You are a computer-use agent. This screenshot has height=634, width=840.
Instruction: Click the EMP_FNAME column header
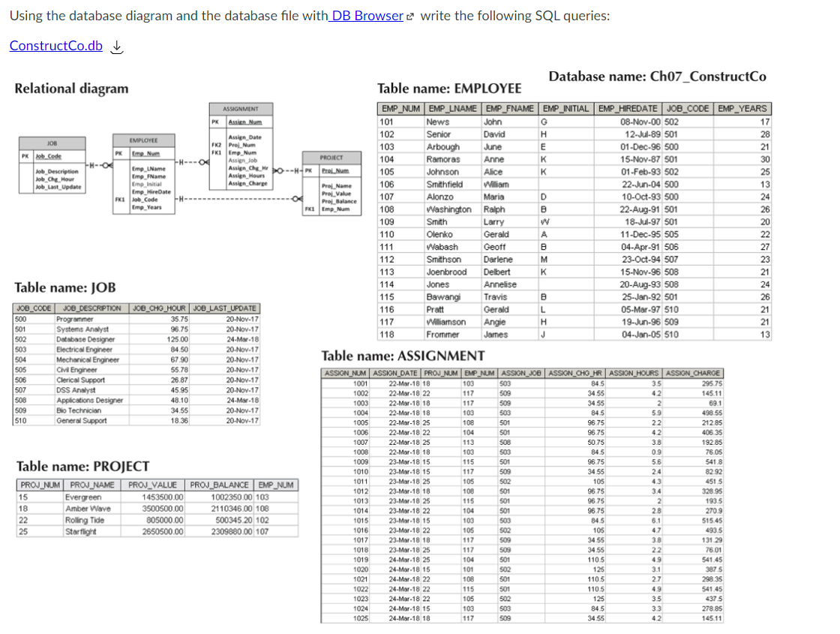point(509,109)
